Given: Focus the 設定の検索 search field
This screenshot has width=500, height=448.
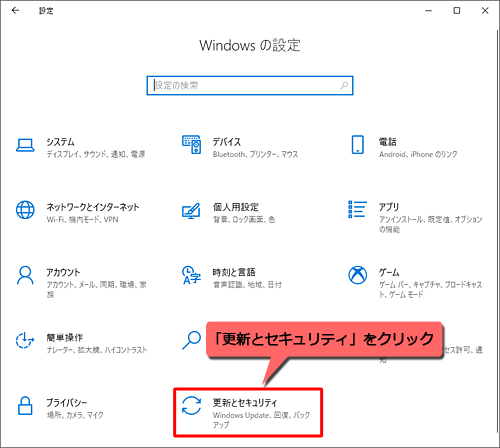Looking at the screenshot, I should (x=250, y=86).
